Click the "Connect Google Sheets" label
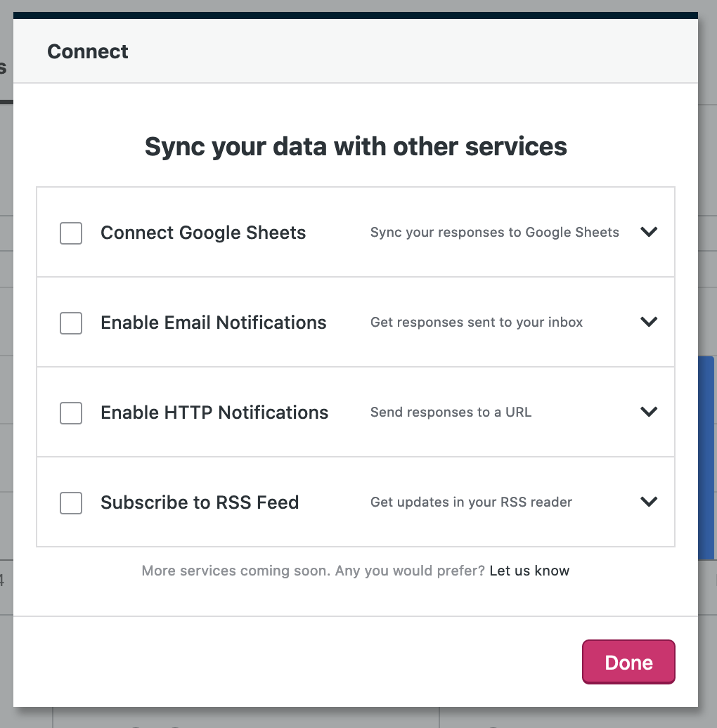 pyautogui.click(x=203, y=233)
